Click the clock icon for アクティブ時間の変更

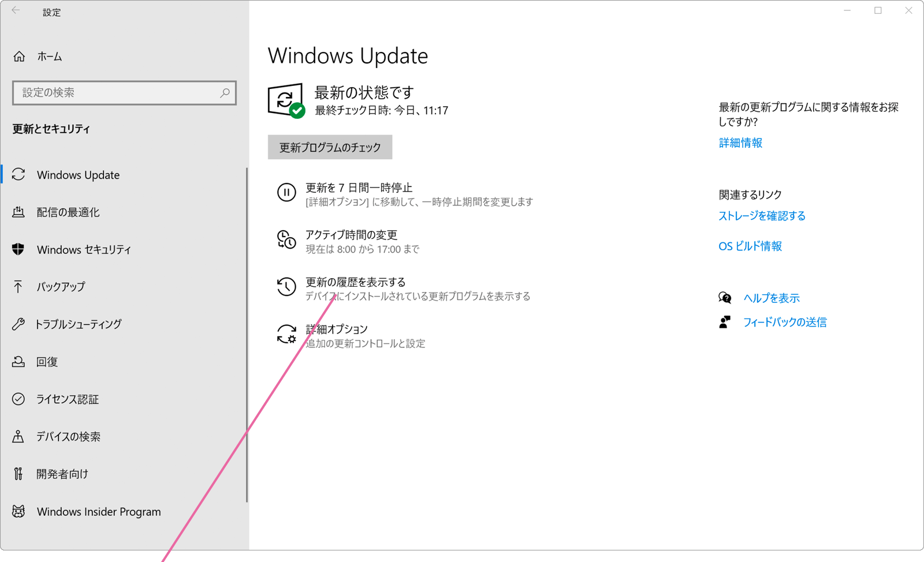tap(286, 239)
